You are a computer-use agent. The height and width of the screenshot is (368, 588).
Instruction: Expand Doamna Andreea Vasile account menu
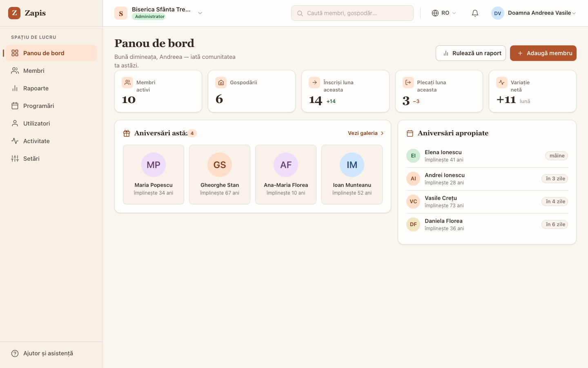tap(534, 13)
